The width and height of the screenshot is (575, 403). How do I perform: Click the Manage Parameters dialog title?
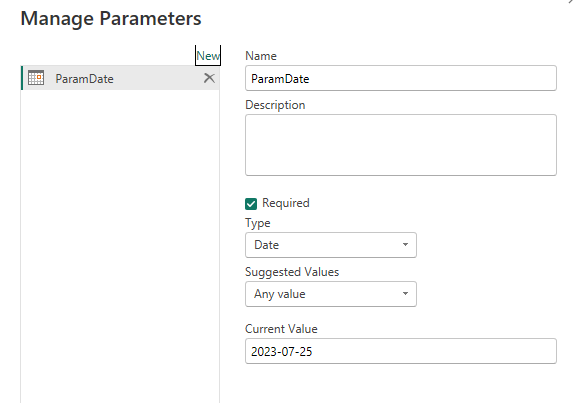pos(111,18)
